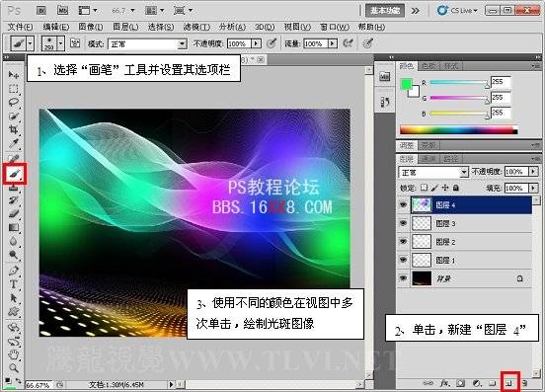545x392 pixels.
Task: Select the Lasso tool
Action: coord(14,102)
